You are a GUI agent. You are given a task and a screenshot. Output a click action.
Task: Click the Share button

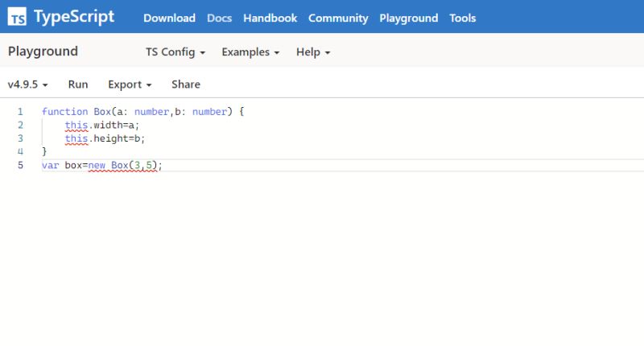pyautogui.click(x=186, y=84)
